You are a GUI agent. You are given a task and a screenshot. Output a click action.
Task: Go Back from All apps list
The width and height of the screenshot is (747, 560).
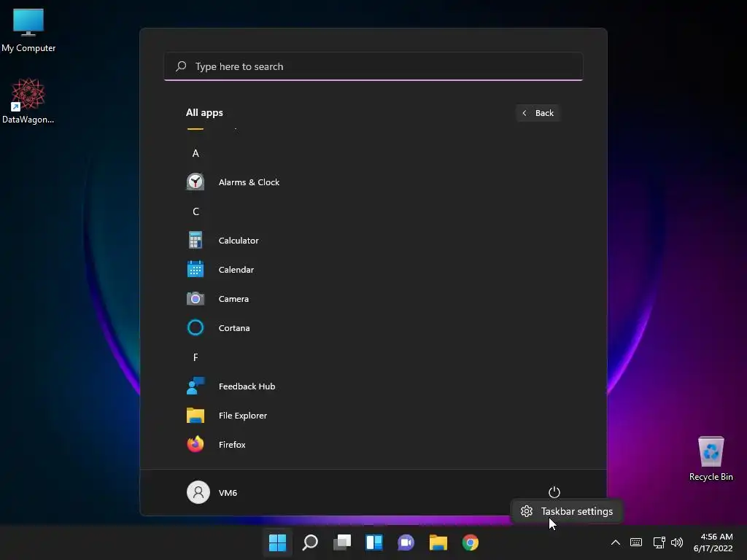pyautogui.click(x=538, y=113)
